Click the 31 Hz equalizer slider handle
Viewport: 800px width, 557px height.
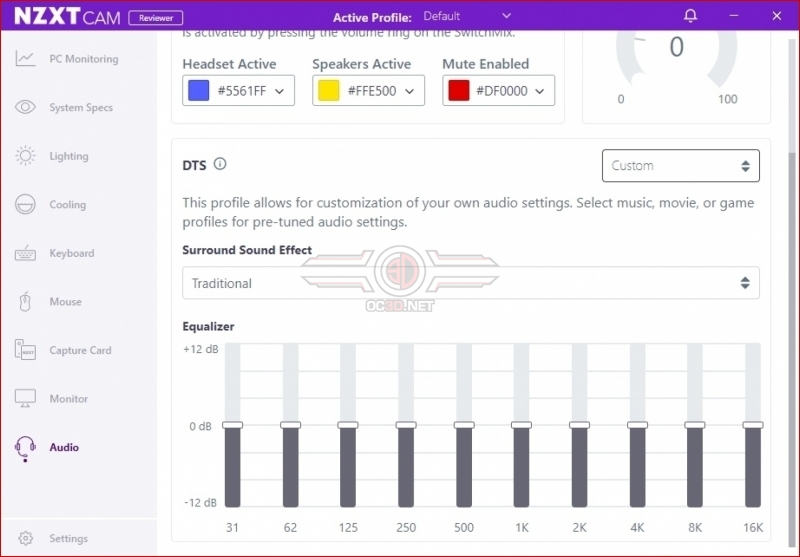click(x=232, y=425)
